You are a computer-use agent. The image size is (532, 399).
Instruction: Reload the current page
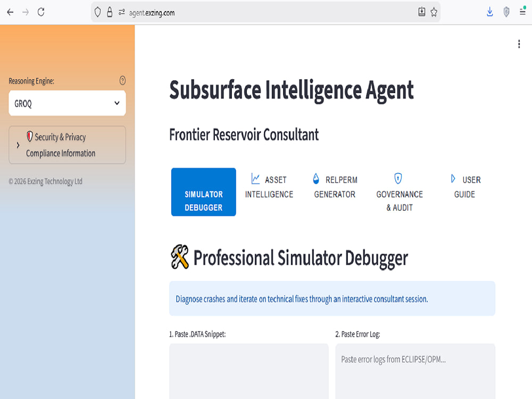(41, 13)
